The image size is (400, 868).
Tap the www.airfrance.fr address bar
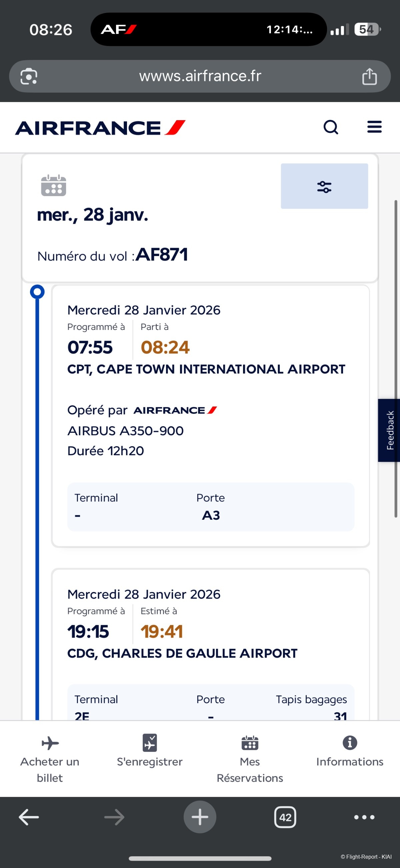tap(200, 77)
